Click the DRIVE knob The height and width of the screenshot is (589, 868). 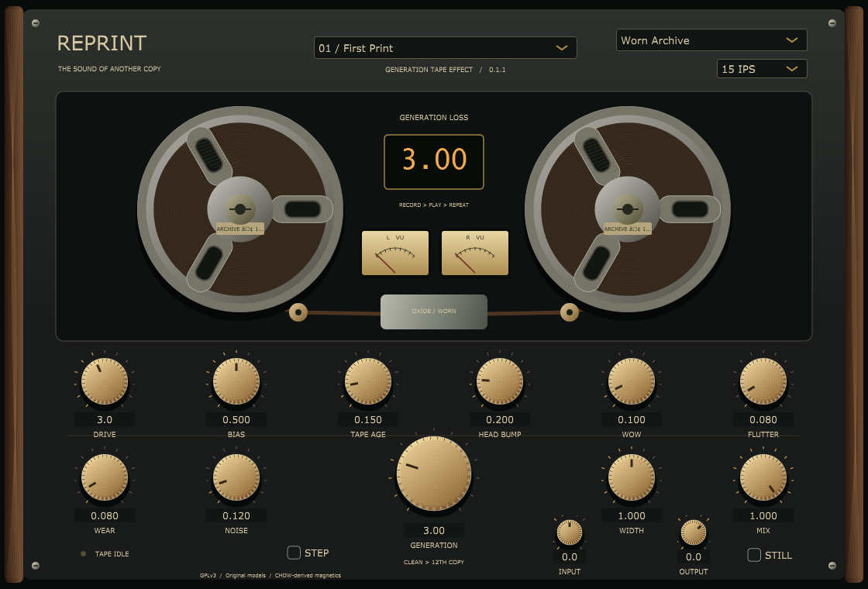(105, 381)
